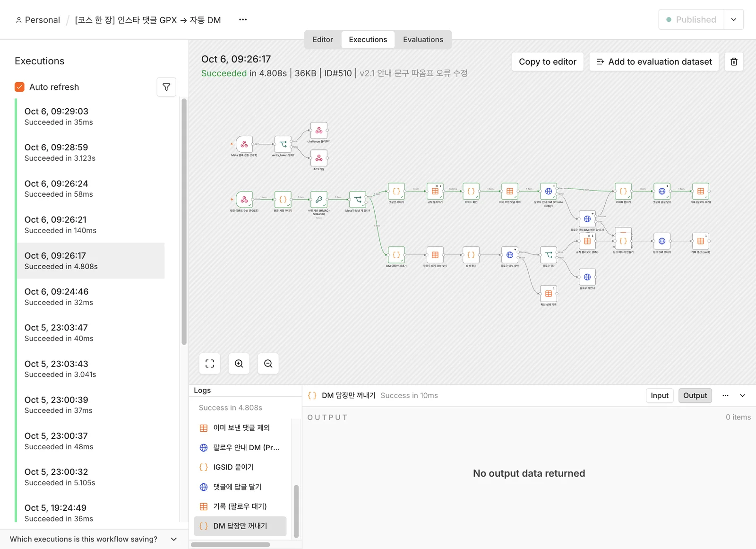Open execution Oct 6, 09:28:59
Image resolution: width=756 pixels, height=549 pixels.
coord(91,152)
